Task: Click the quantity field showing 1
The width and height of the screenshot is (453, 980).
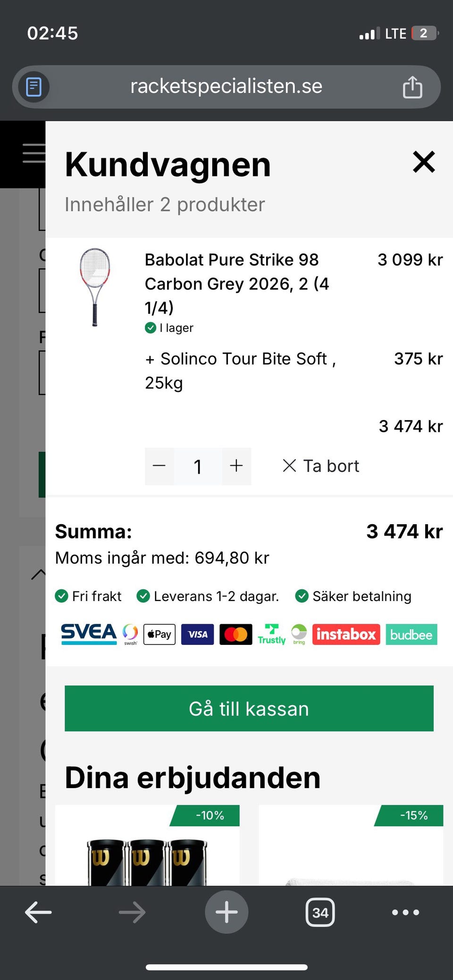Action: click(x=198, y=467)
